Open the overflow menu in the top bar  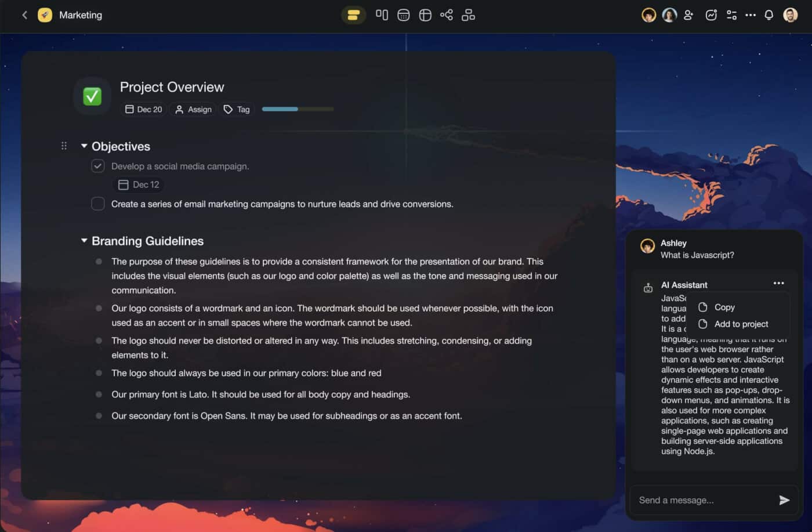pyautogui.click(x=751, y=15)
